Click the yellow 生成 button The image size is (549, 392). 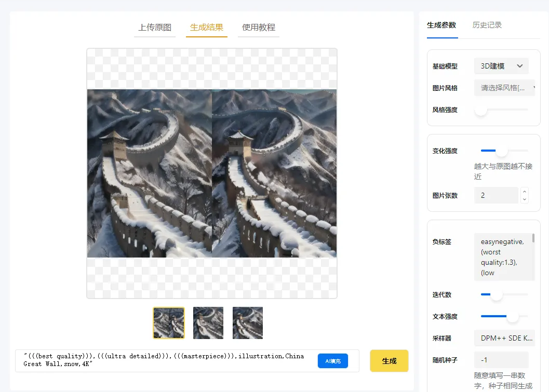(389, 361)
